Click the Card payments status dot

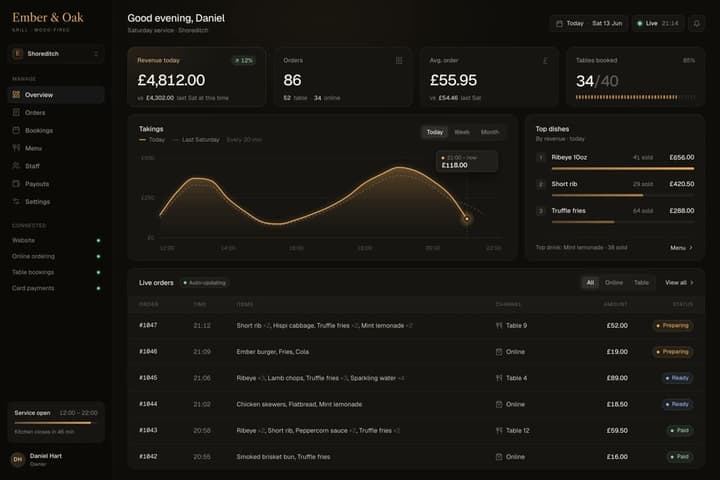[98, 288]
